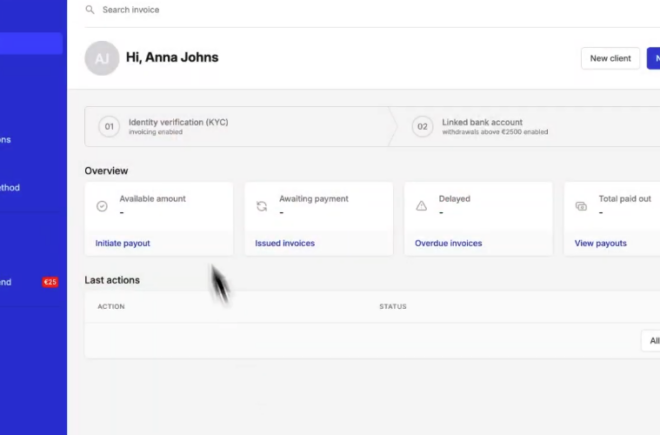Image resolution: width=660 pixels, height=435 pixels.
Task: Select the 02 step number circle
Action: point(423,127)
